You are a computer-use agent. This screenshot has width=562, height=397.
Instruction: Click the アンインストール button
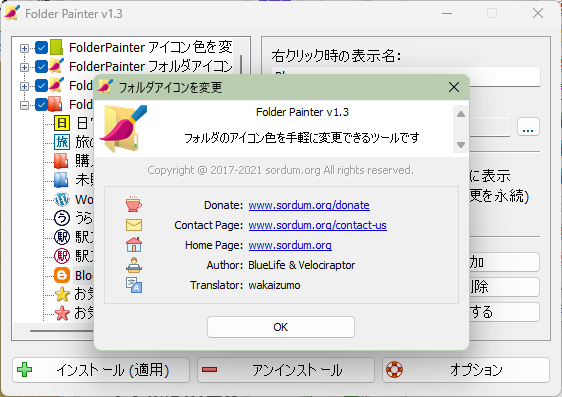coord(286,370)
